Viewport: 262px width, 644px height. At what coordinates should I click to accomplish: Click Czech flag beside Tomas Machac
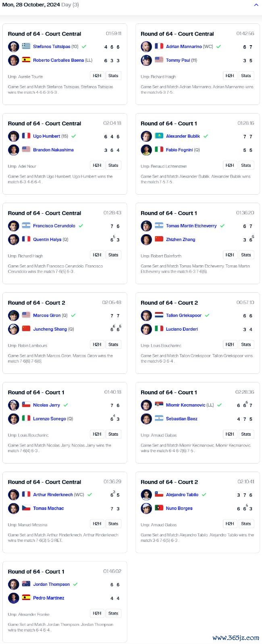click(x=26, y=508)
